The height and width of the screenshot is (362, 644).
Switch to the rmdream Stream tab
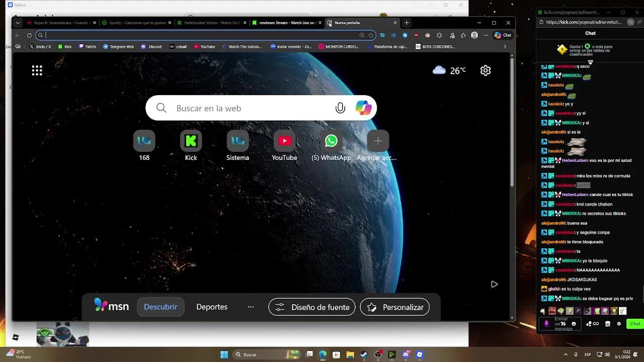pos(286,23)
